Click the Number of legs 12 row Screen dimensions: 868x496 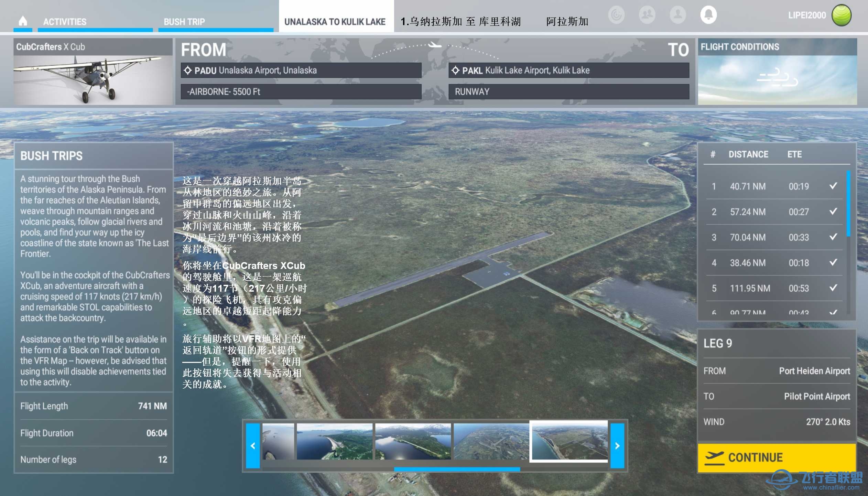point(94,460)
